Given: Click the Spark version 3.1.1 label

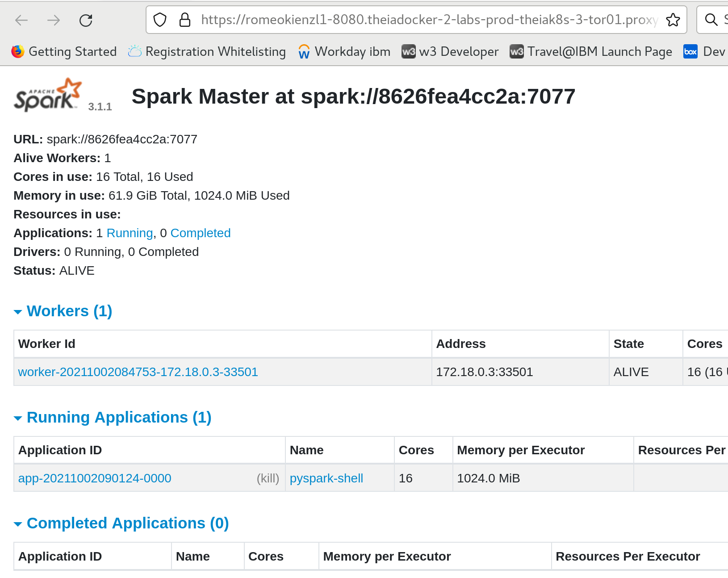Looking at the screenshot, I should tap(100, 107).
